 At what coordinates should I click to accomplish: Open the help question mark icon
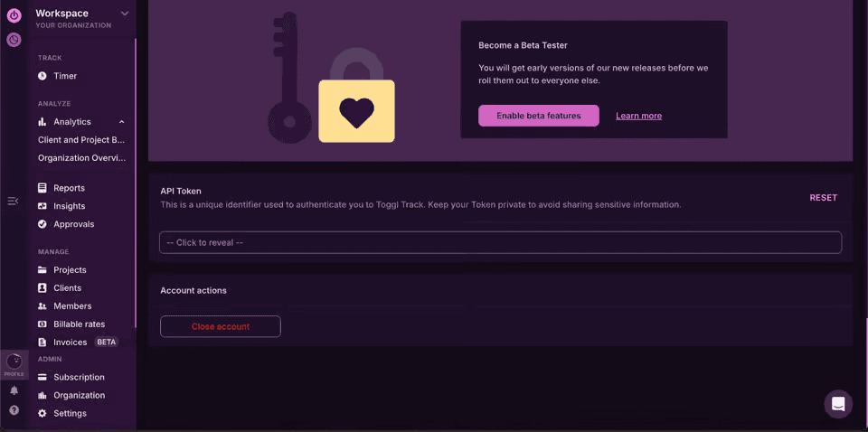[14, 409]
